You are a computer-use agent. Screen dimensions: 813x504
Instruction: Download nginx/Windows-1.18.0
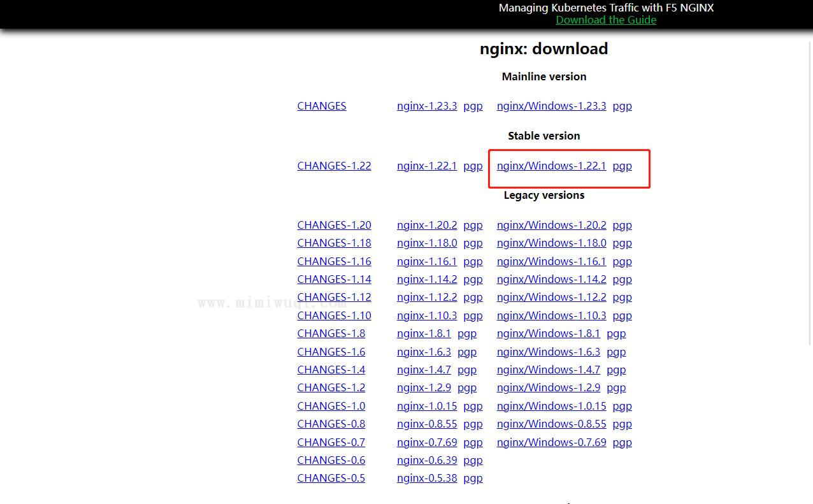point(552,243)
